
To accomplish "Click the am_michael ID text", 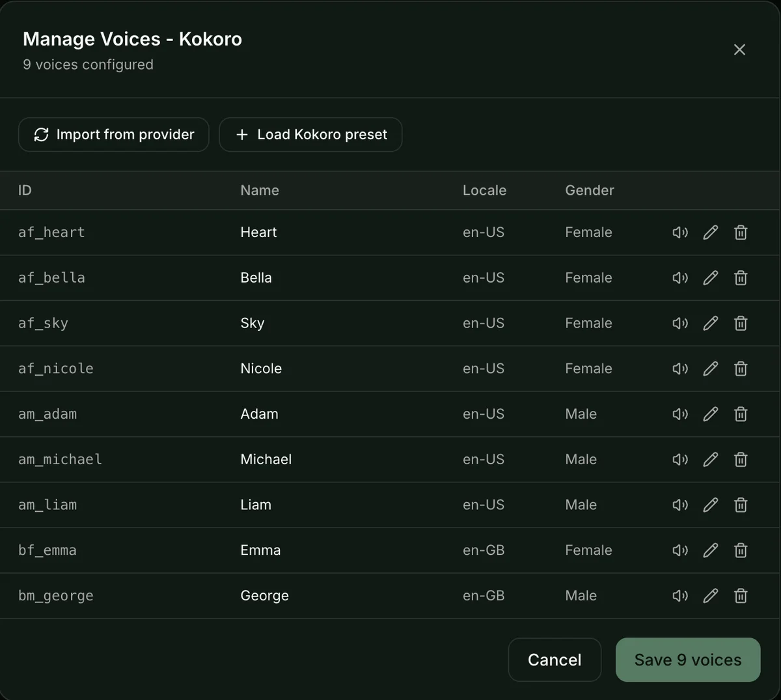I will [60, 460].
